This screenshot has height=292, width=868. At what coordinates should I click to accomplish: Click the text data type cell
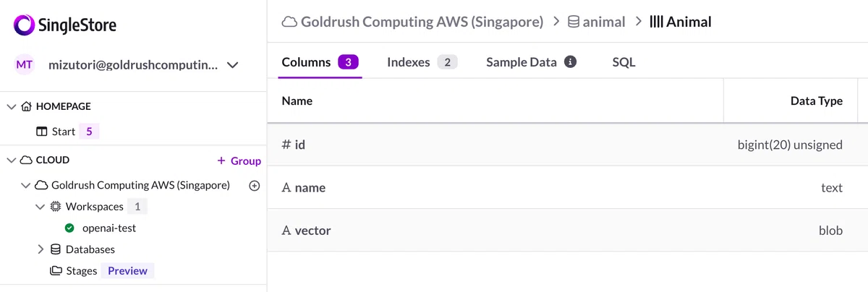pos(832,188)
